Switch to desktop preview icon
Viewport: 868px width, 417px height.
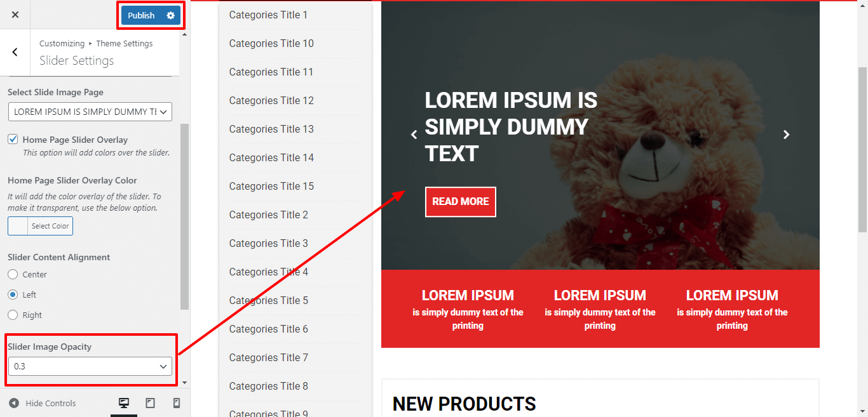[x=124, y=403]
